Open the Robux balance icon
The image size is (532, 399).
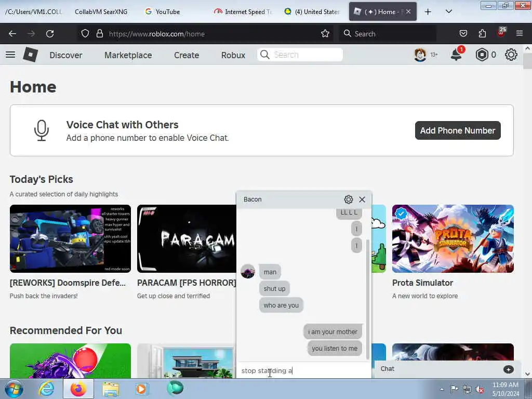coord(482,55)
